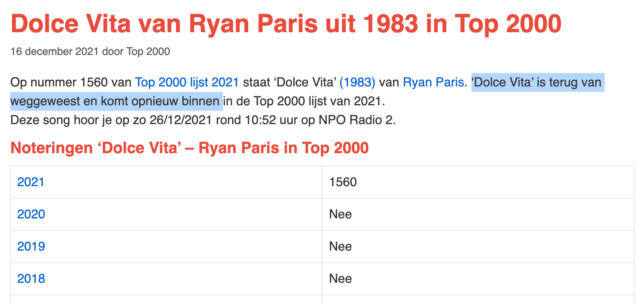Viewport: 644px width, 304px height.
Task: Click the main 'Dolce Vita van Ryan Paris' heading
Action: pos(286,24)
